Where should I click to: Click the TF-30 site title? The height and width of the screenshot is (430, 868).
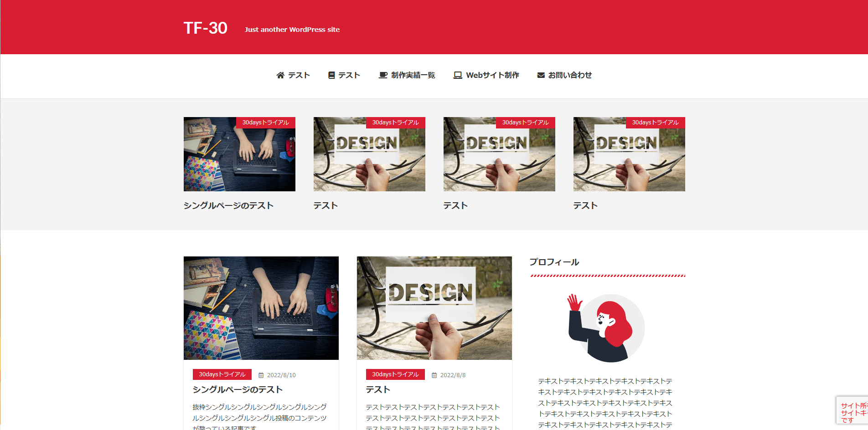[205, 28]
